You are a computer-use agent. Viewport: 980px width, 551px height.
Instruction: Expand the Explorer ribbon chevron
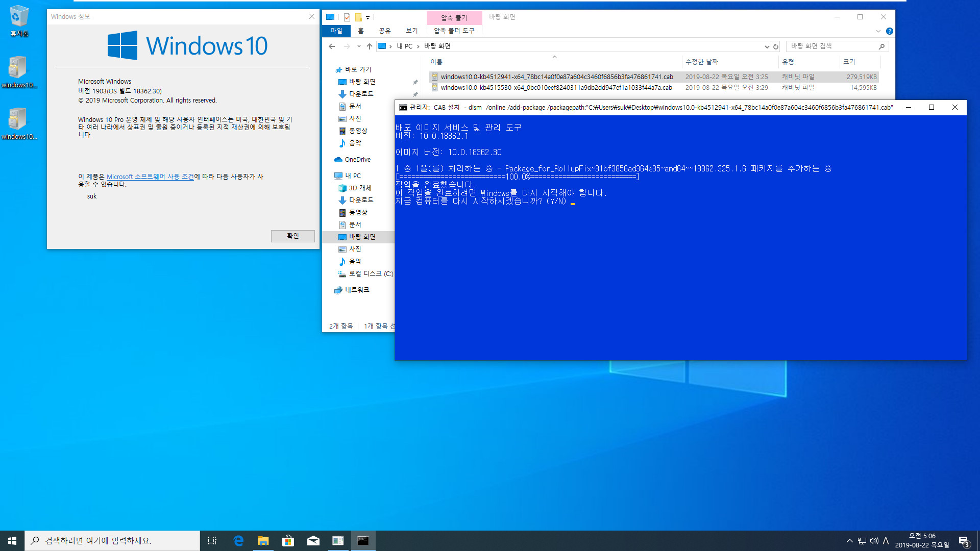click(x=878, y=31)
